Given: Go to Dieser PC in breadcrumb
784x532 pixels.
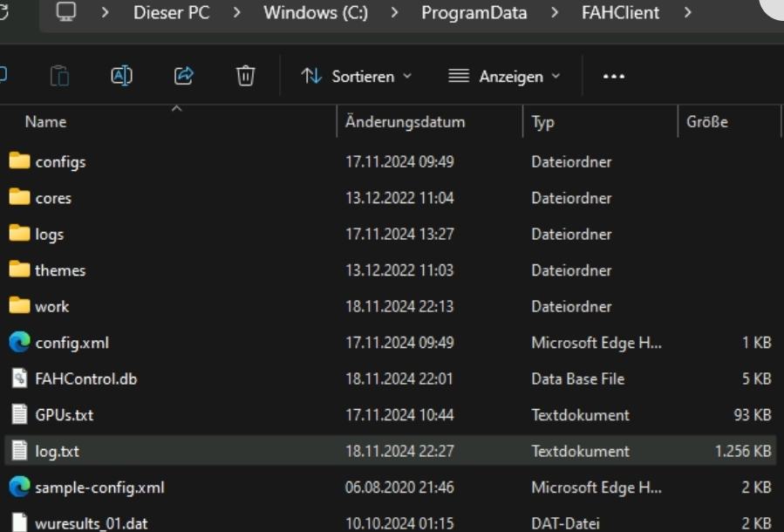Looking at the screenshot, I should point(172,12).
